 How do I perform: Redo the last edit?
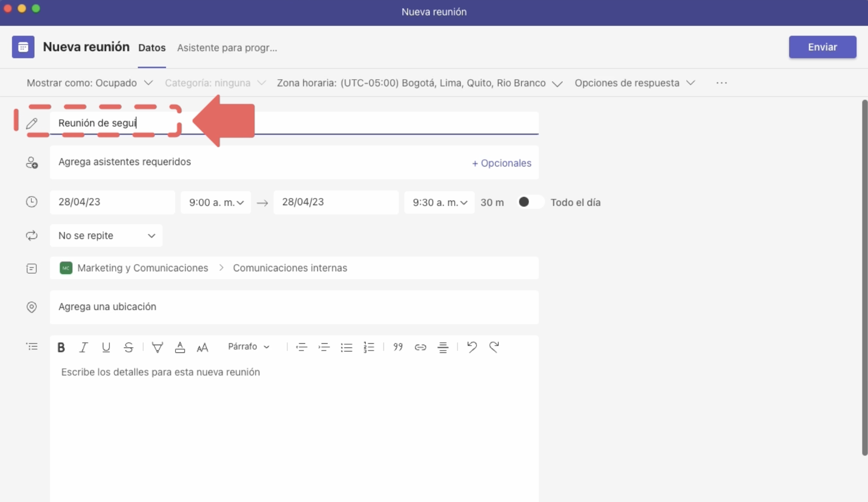click(494, 347)
